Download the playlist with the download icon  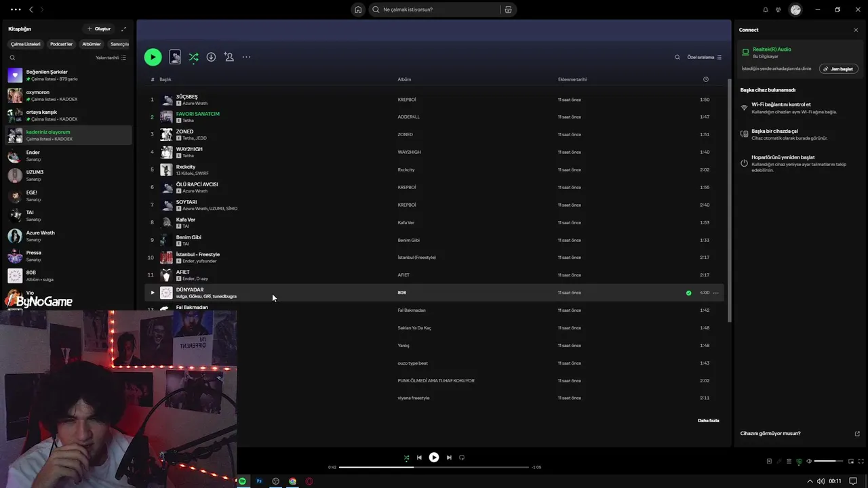point(211,58)
